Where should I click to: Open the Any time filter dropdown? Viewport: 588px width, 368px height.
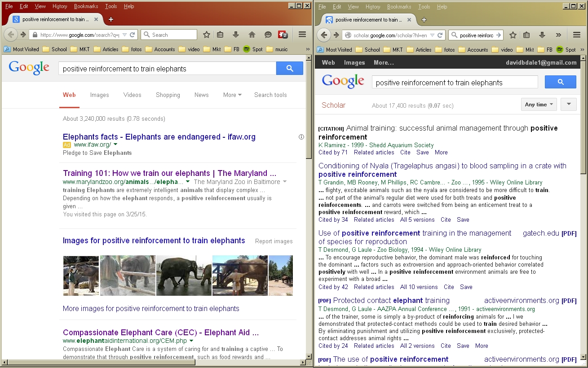pyautogui.click(x=539, y=105)
